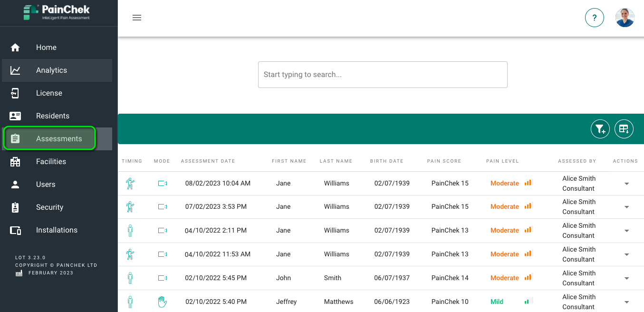
Task: Open Users in the sidebar
Action: (x=57, y=185)
